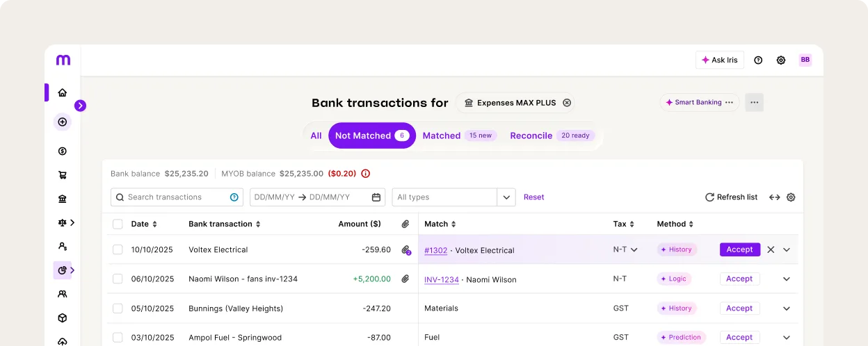Click the Ask Iris button
The image size is (868, 346).
(720, 60)
